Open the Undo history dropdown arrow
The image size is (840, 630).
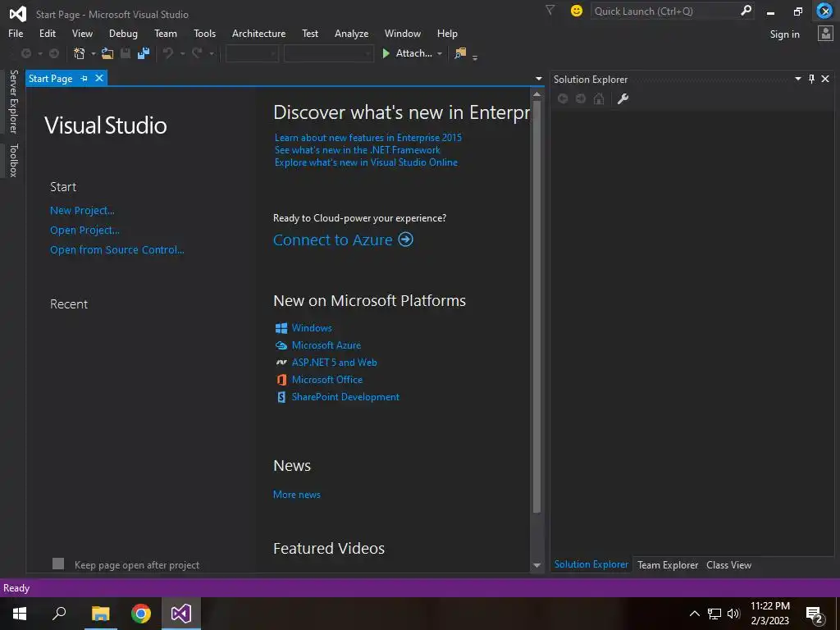pyautogui.click(x=182, y=53)
